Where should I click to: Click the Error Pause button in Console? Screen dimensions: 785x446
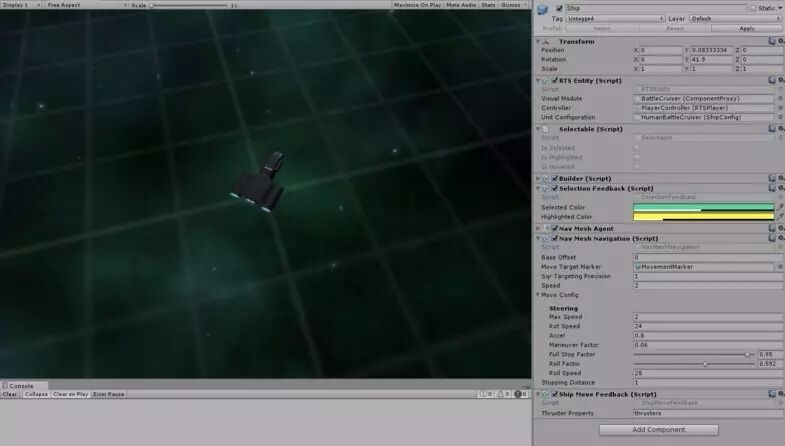tap(109, 394)
